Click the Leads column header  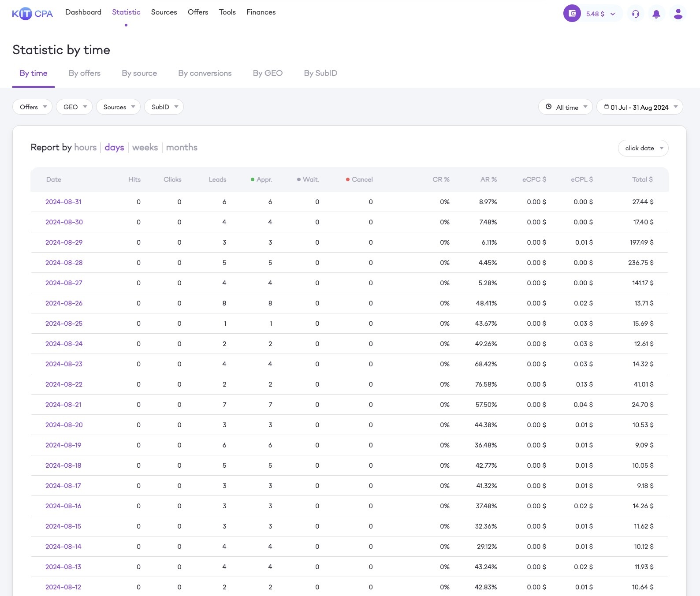(x=217, y=179)
